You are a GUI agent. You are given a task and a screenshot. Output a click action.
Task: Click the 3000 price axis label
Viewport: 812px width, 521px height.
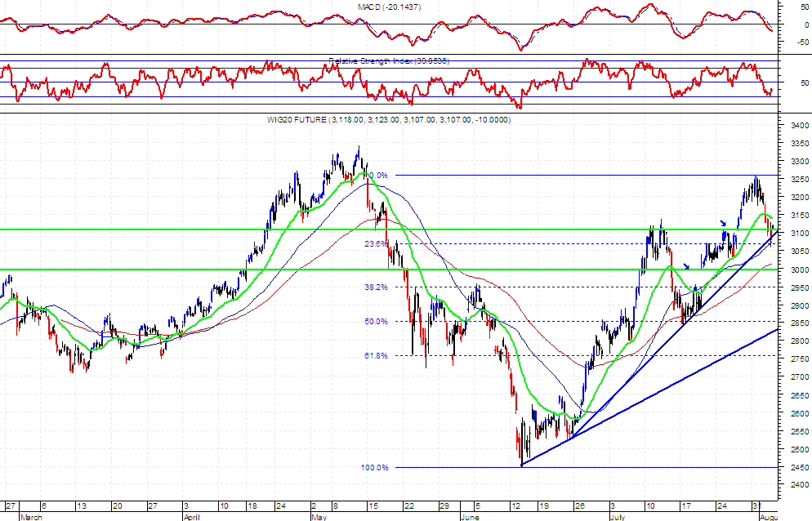(x=800, y=269)
